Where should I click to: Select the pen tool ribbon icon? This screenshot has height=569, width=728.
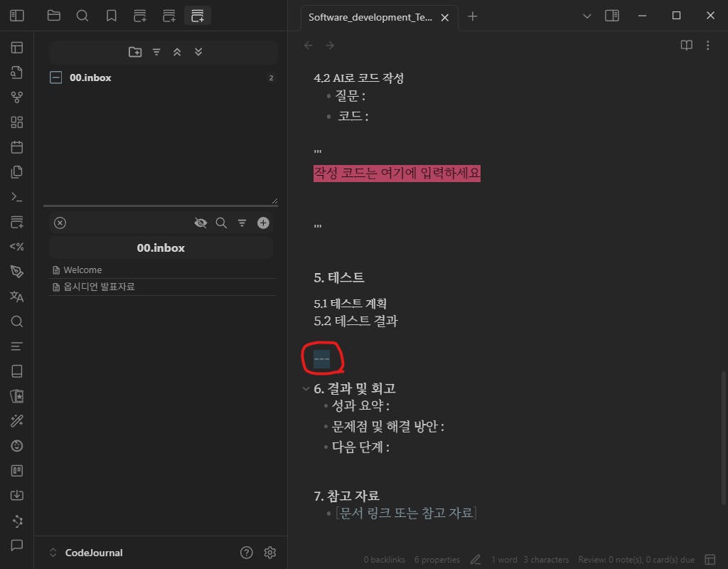[x=17, y=272]
